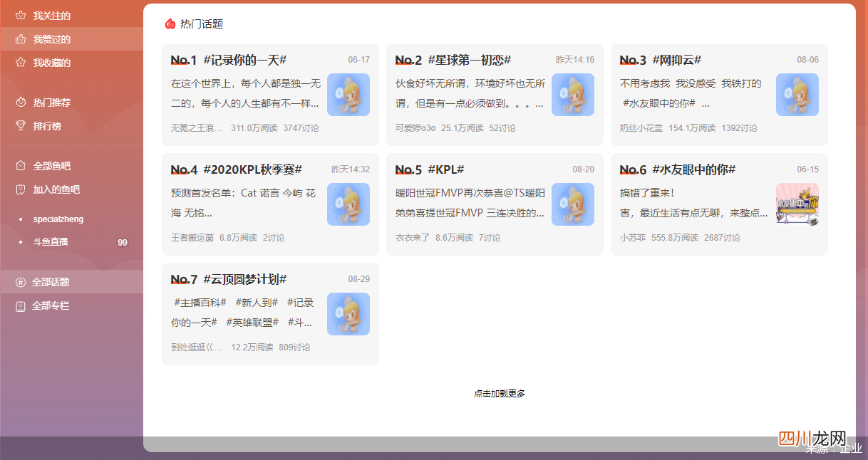Click the 伙食好坏无所谓 post excerpt
Screen dimensions: 868x460
[x=470, y=93]
